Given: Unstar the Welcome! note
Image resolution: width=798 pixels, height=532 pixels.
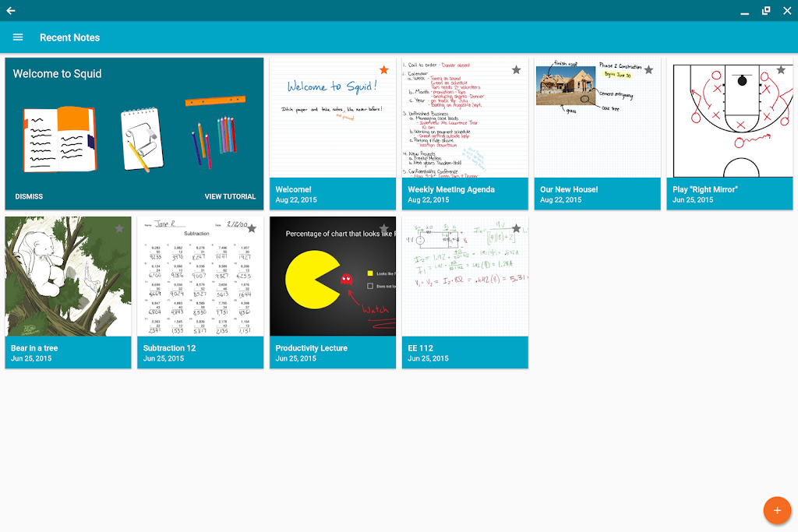Looking at the screenshot, I should (x=383, y=70).
